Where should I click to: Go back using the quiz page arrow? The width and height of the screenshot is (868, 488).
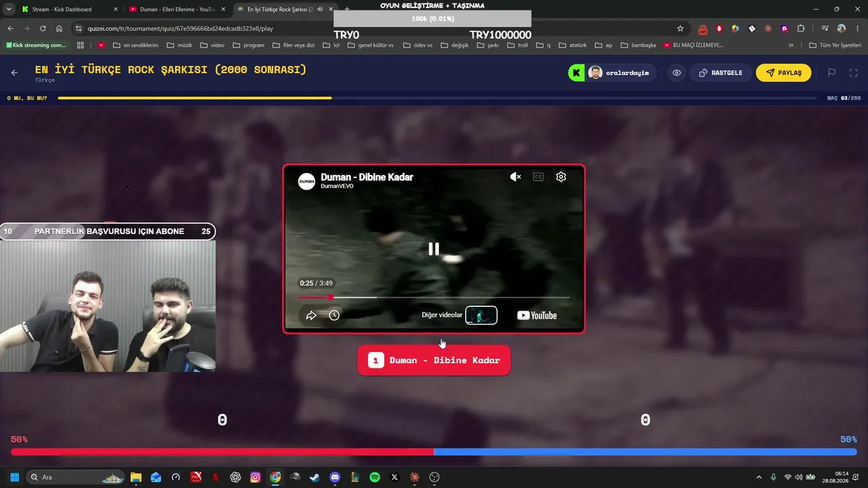point(14,73)
